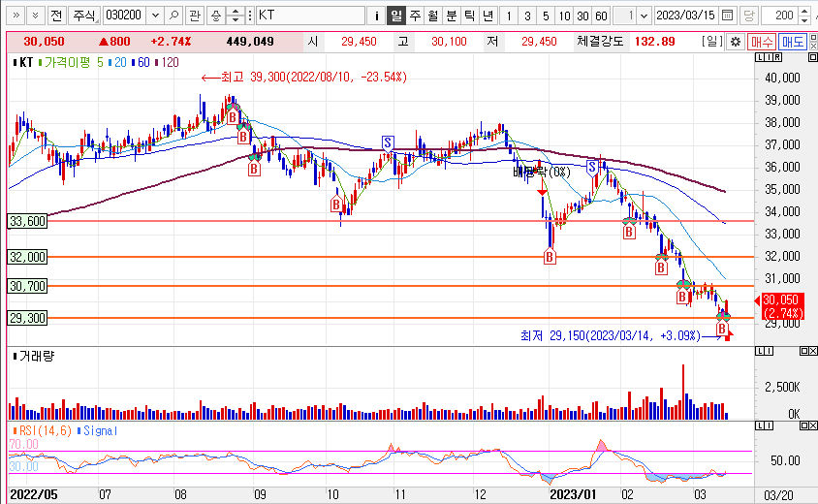Select the 10 interval button
The width and height of the screenshot is (818, 504).
pyautogui.click(x=564, y=16)
